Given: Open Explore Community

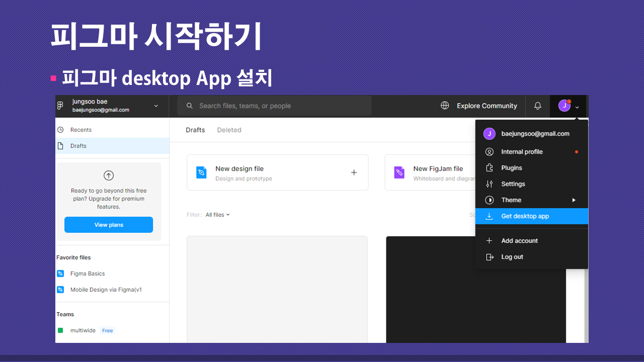Looking at the screenshot, I should point(487,106).
